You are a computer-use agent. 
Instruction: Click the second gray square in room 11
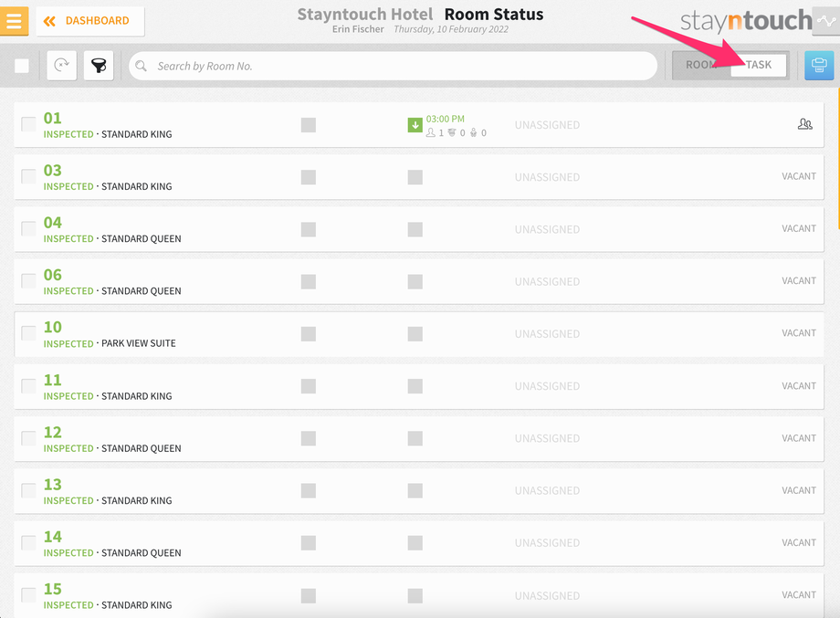(x=415, y=386)
